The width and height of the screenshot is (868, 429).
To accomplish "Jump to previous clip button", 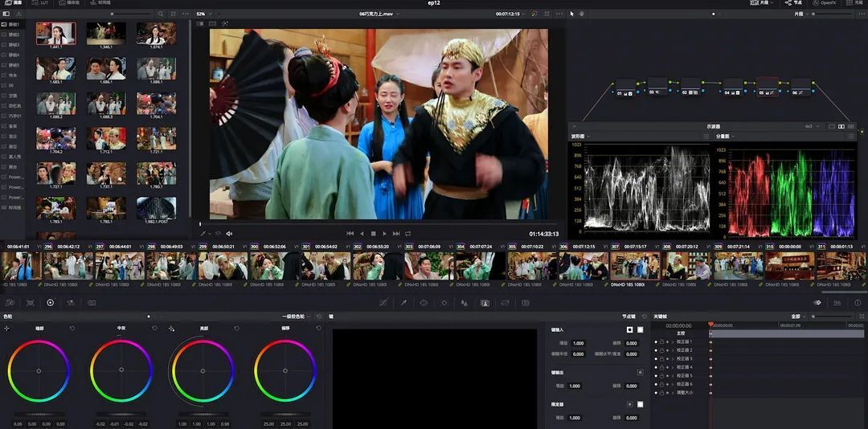I will pos(350,234).
